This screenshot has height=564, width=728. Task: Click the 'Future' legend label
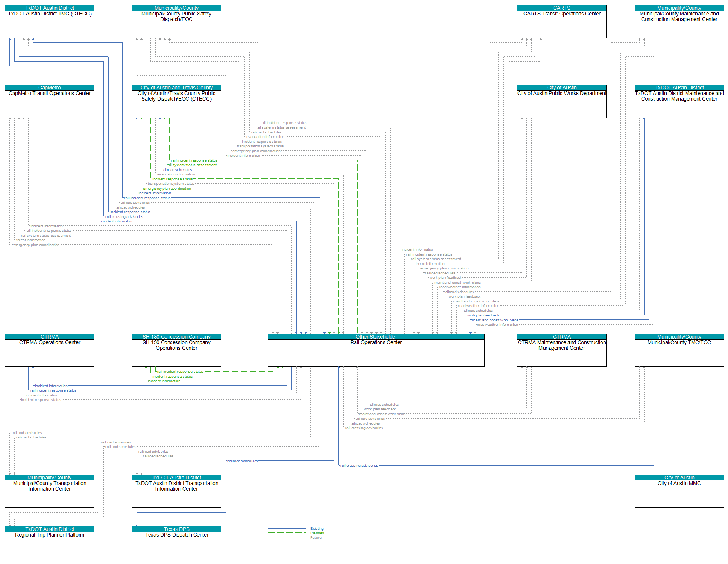(315, 538)
